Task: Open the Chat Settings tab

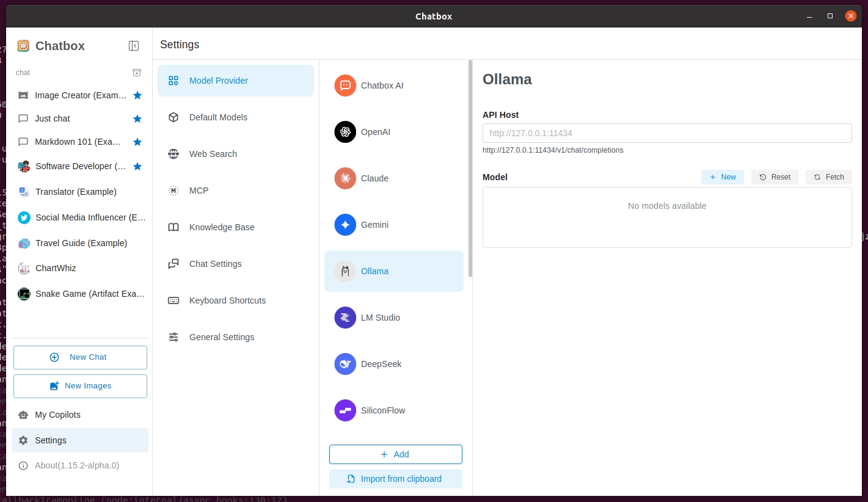Action: pyautogui.click(x=236, y=264)
